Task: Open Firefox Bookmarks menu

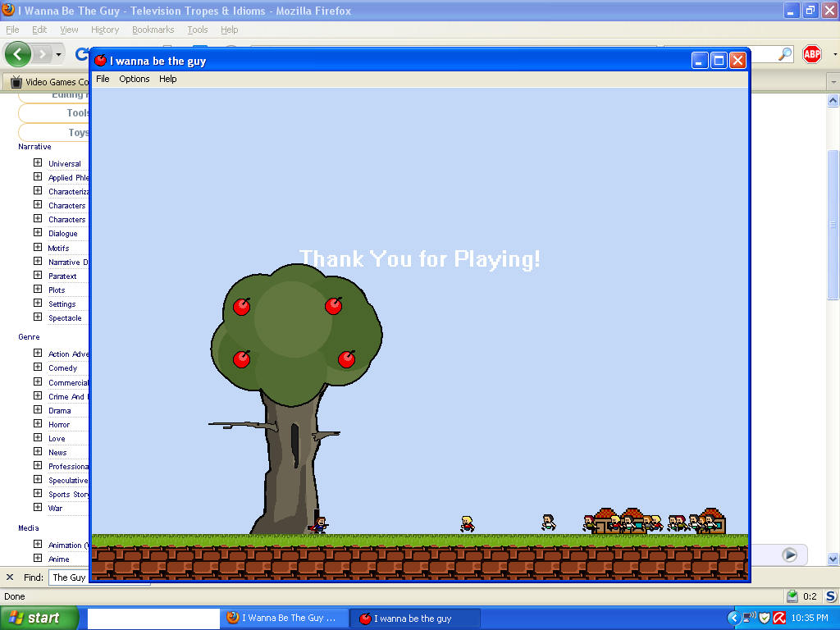Action: coord(153,30)
